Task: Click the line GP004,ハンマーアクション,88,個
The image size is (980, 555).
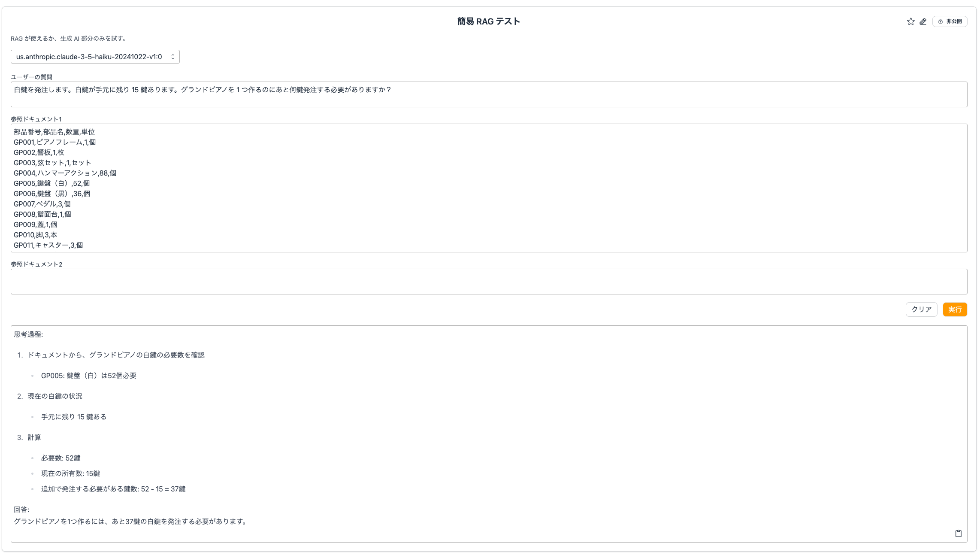Action: [x=65, y=173]
